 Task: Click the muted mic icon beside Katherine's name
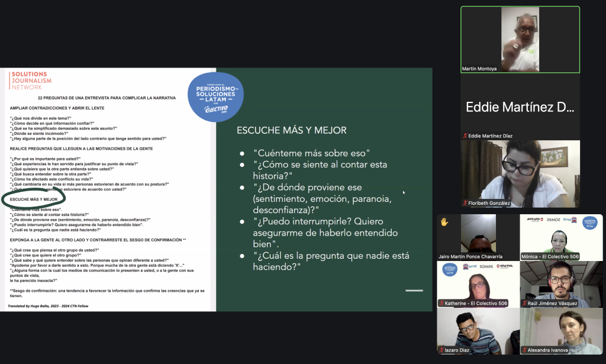(x=441, y=304)
